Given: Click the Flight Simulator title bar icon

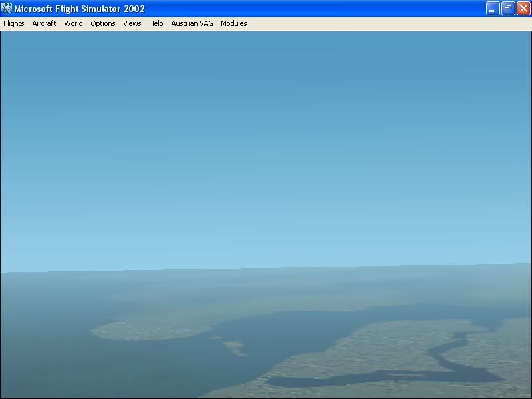Looking at the screenshot, I should [7, 9].
